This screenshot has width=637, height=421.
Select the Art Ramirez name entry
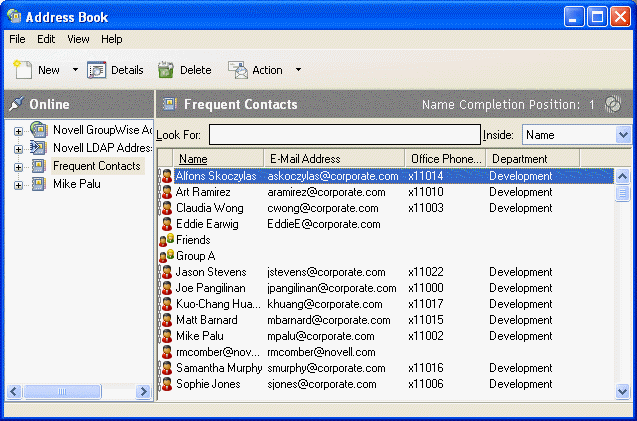pyautogui.click(x=203, y=192)
